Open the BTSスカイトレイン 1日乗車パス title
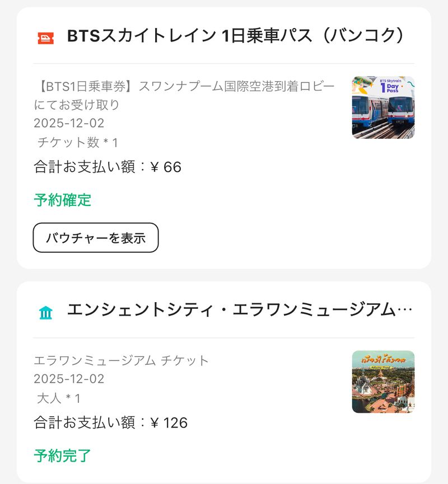This screenshot has width=448, height=484. click(x=235, y=36)
